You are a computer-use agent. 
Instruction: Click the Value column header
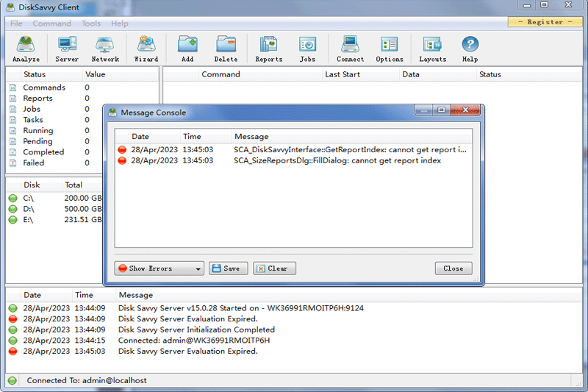coord(120,74)
